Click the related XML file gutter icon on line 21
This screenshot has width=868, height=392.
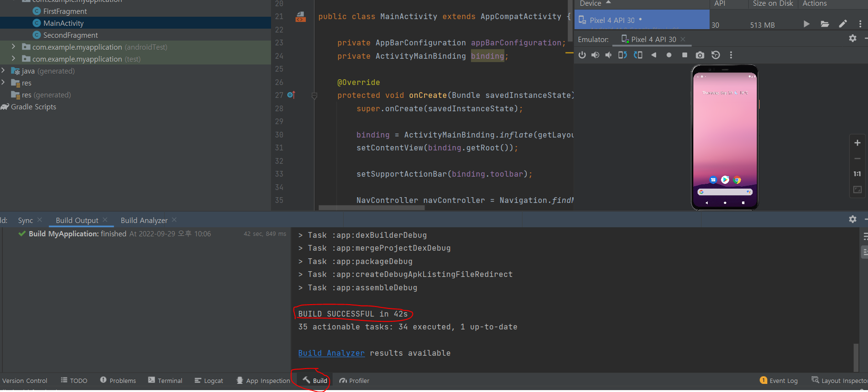(x=301, y=17)
